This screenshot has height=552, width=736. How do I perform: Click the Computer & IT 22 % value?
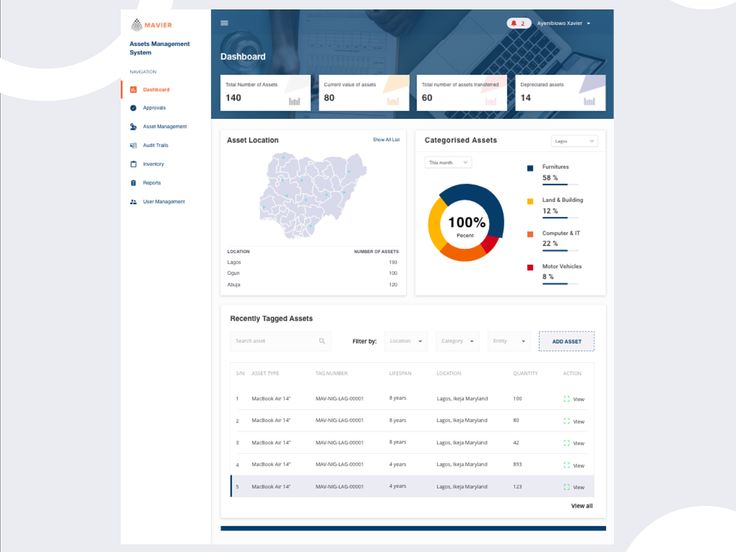(550, 244)
